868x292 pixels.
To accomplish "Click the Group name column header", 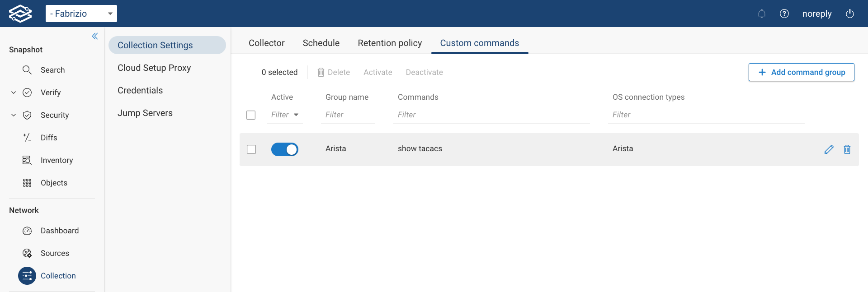I will pyautogui.click(x=347, y=97).
